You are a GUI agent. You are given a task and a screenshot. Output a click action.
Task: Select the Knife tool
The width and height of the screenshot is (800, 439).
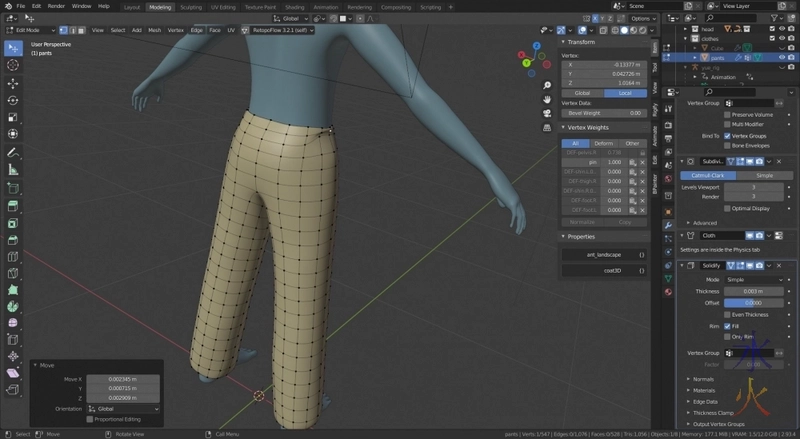pos(13,273)
